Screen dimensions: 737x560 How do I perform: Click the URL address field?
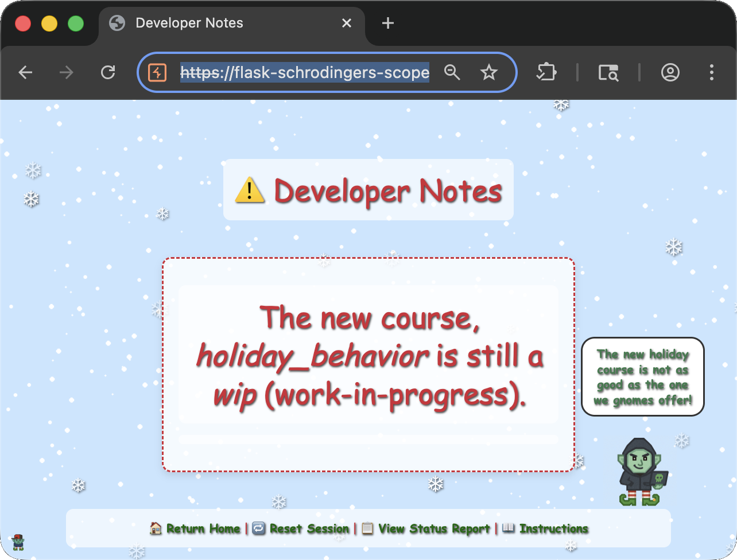click(304, 72)
